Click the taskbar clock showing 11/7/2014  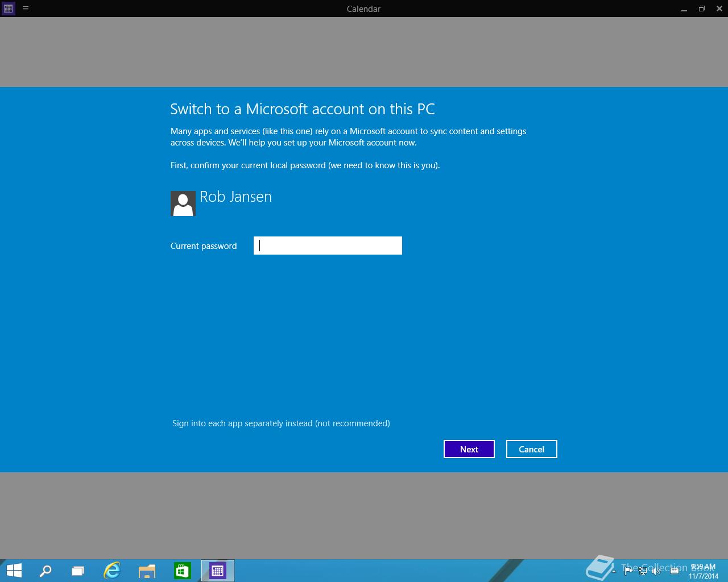pyautogui.click(x=704, y=571)
